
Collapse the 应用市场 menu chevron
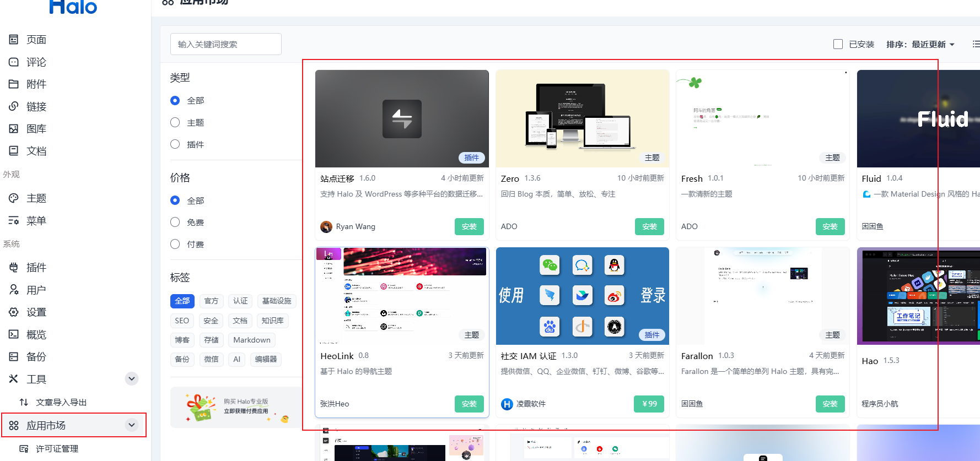131,425
